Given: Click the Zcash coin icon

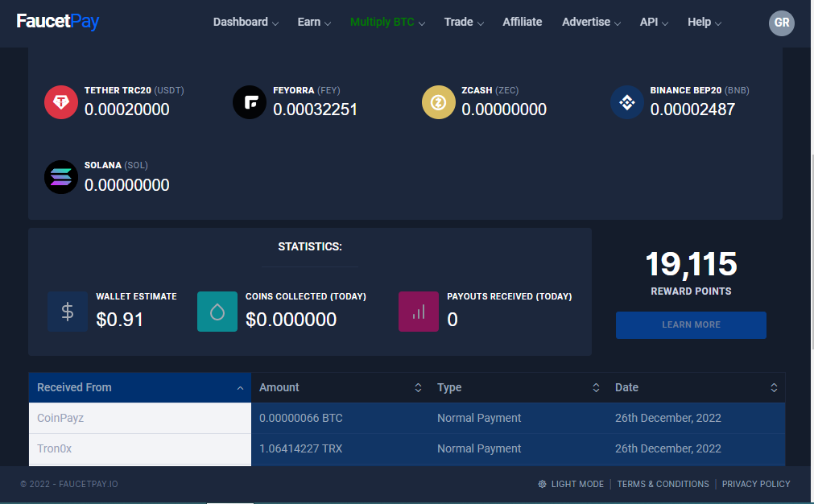Looking at the screenshot, I should click(439, 102).
